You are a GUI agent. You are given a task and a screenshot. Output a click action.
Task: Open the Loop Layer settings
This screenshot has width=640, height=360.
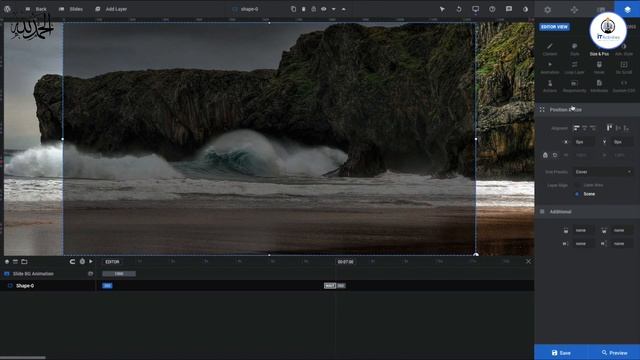[x=575, y=68]
